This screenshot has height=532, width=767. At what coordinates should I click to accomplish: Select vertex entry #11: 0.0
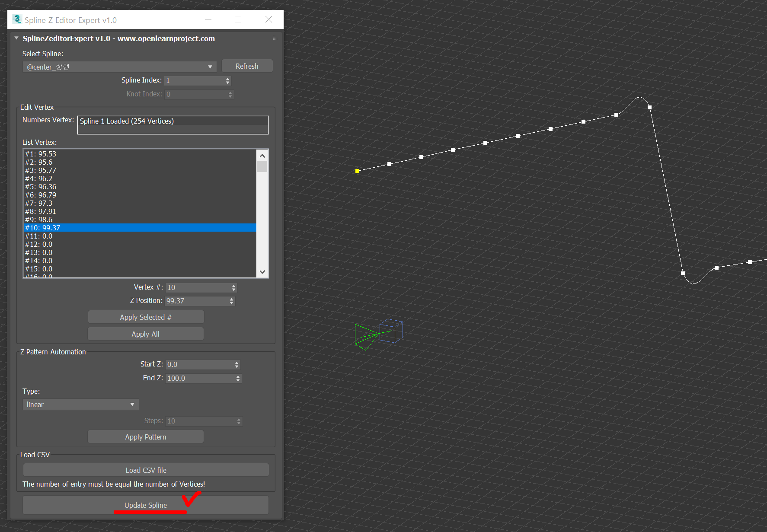tap(140, 236)
